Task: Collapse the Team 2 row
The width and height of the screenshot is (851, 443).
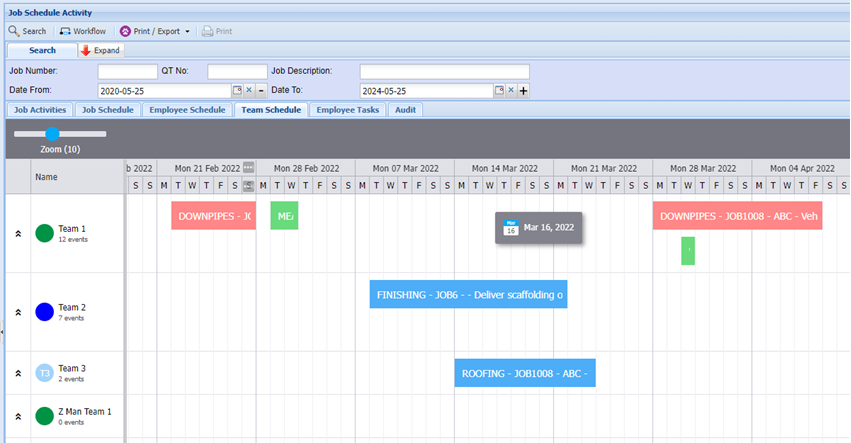Action: point(18,312)
